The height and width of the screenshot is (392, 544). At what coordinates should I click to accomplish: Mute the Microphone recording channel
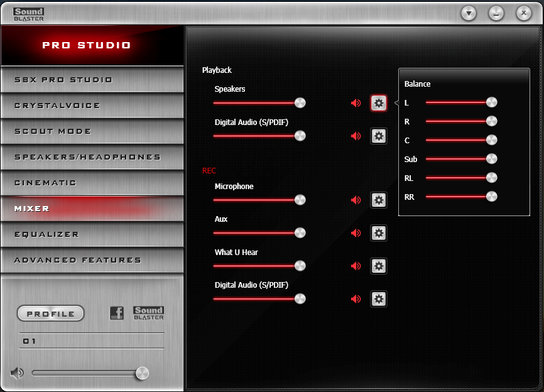pyautogui.click(x=356, y=200)
